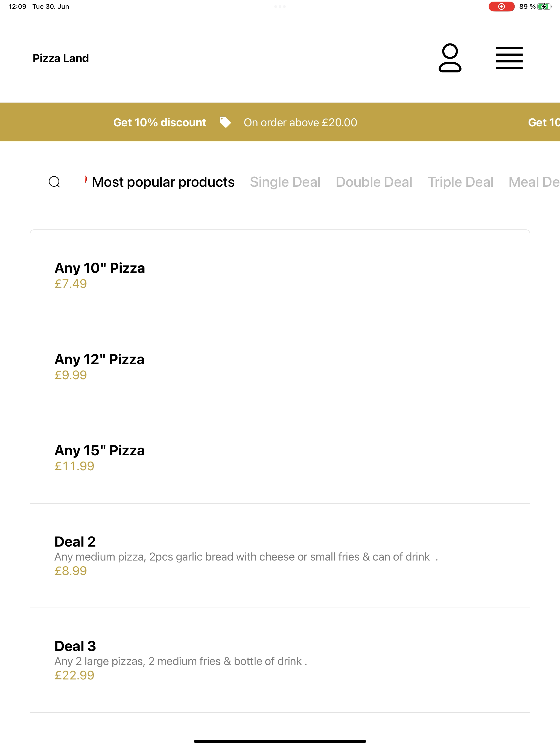This screenshot has width=560, height=747.
Task: Click the Deal 2 description about medium pizza
Action: pos(246,556)
